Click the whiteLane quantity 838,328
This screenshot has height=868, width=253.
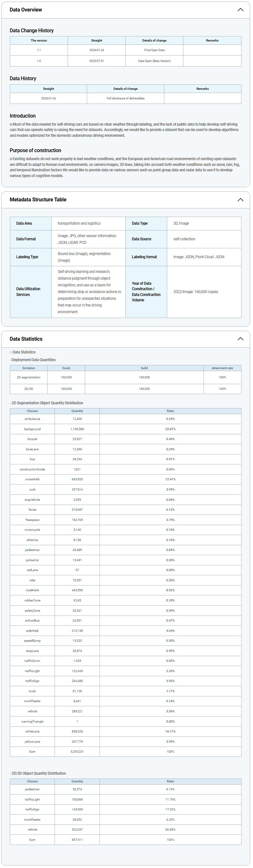point(77,732)
